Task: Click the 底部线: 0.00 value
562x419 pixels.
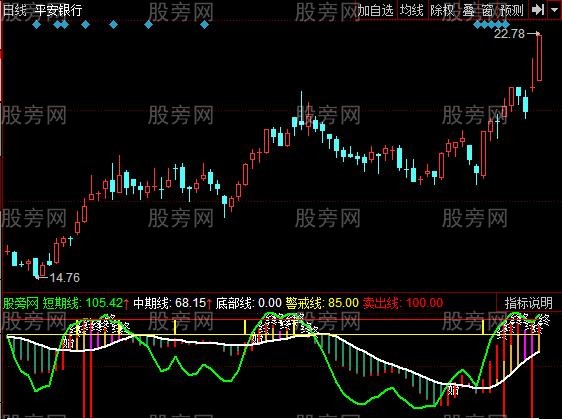Action: (249, 303)
